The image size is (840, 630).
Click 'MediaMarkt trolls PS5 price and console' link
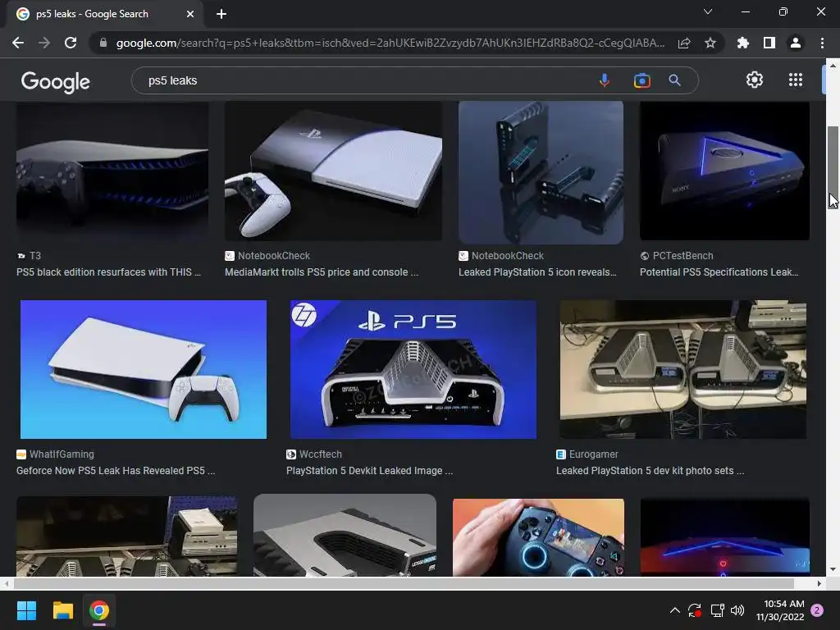[322, 272]
